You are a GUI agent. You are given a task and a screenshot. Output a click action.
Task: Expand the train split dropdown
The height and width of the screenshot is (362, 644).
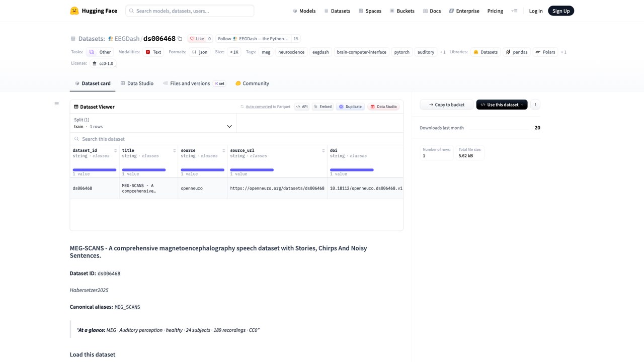click(153, 123)
